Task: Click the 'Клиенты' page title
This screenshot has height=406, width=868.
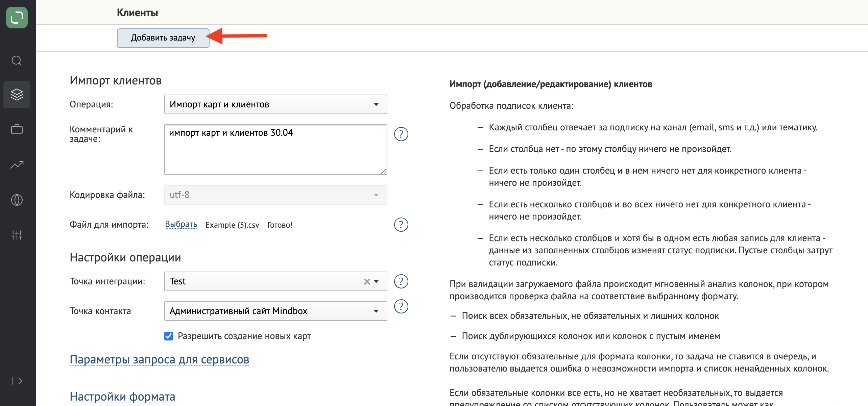Action: 138,13
